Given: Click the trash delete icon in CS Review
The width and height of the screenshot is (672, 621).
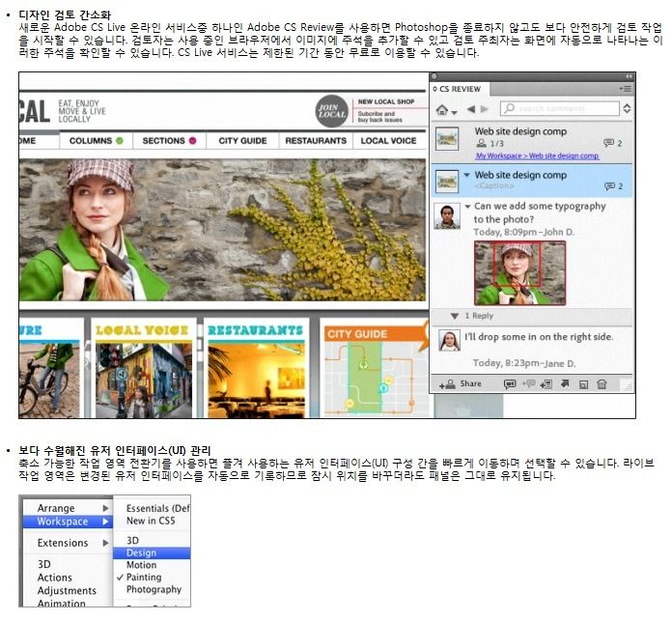Looking at the screenshot, I should click(602, 384).
